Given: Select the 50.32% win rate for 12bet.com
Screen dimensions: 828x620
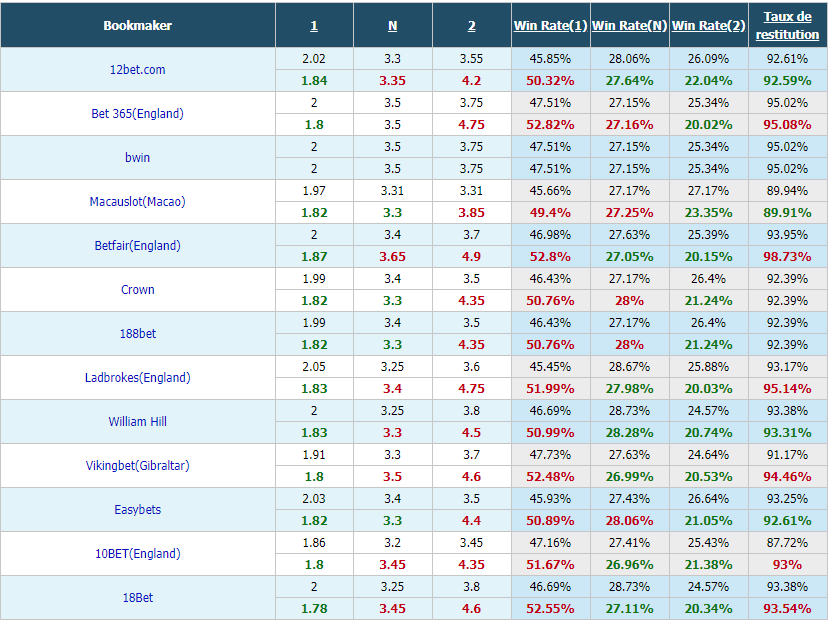Looking at the screenshot, I should 550,81.
